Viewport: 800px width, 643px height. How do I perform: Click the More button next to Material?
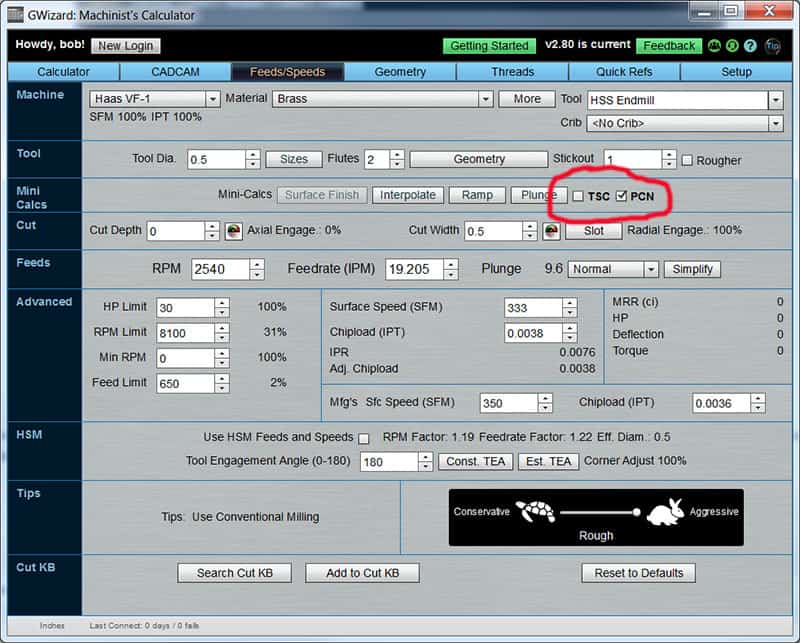pos(527,99)
